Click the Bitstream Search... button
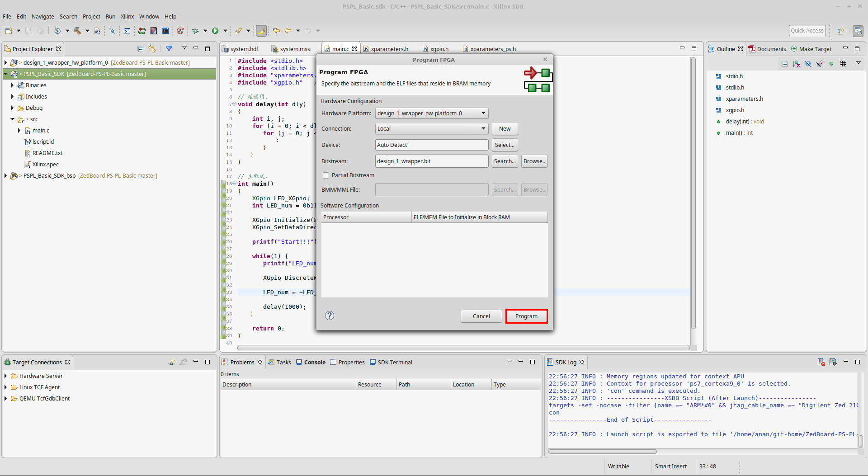Image resolution: width=868 pixels, height=476 pixels. point(505,161)
